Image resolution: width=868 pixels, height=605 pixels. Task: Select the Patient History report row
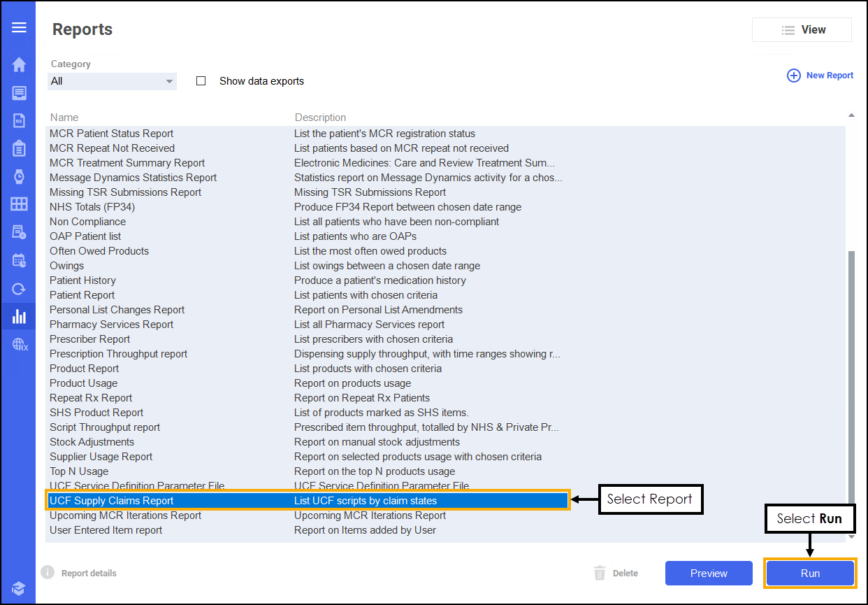click(x=82, y=280)
